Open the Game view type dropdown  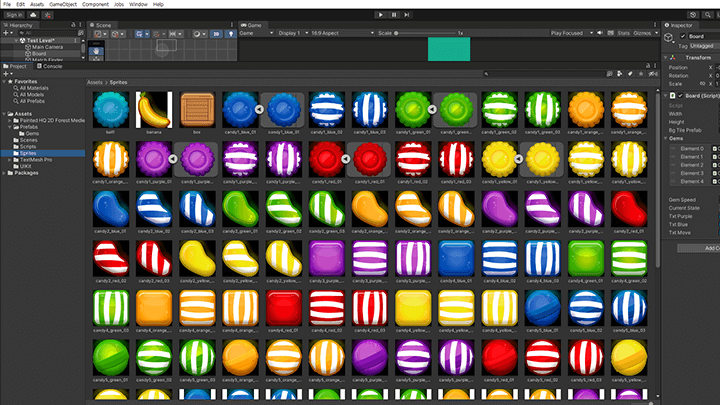point(256,33)
